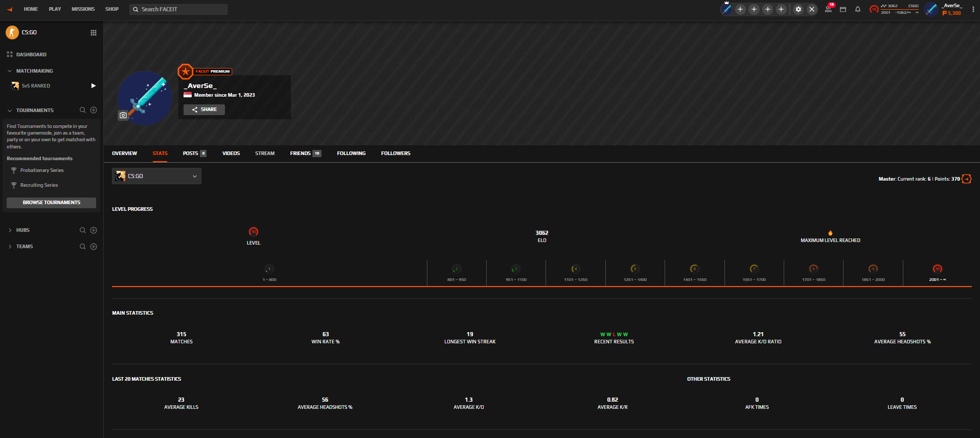Click the orange FACEIT logo
This screenshot has width=980, height=438.
(x=9, y=9)
